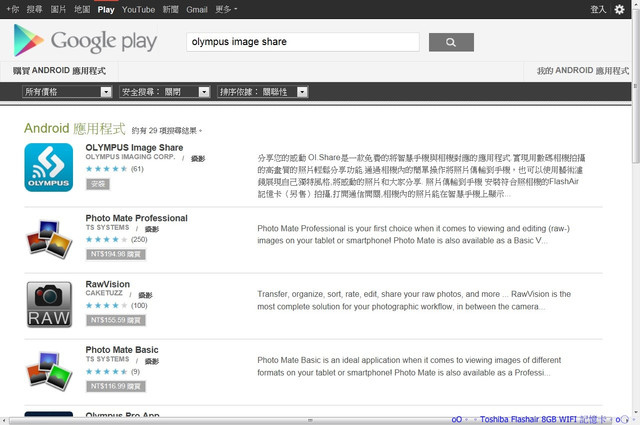Viewport: 640px width, 425px height.
Task: Open the RawVision RAW camera icon
Action: click(49, 304)
